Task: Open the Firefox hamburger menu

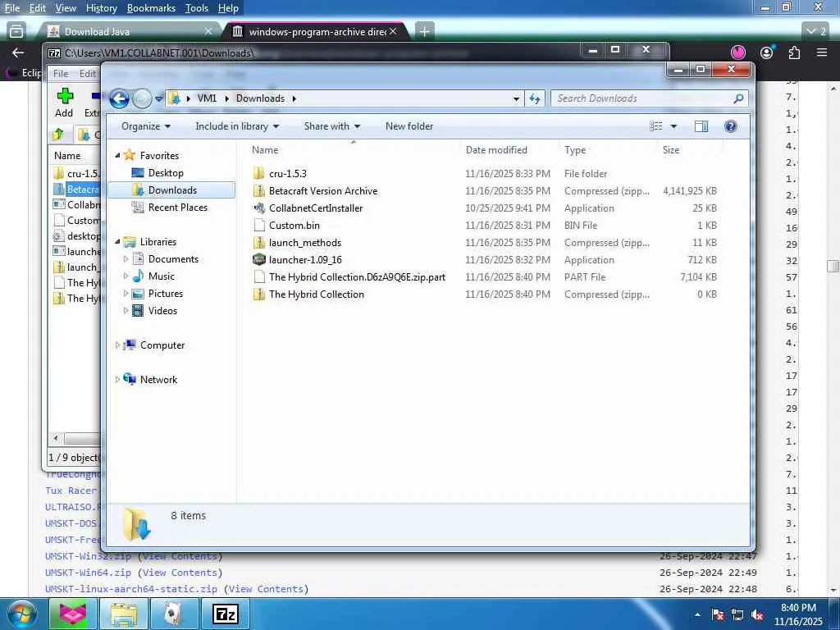Action: coord(822,52)
